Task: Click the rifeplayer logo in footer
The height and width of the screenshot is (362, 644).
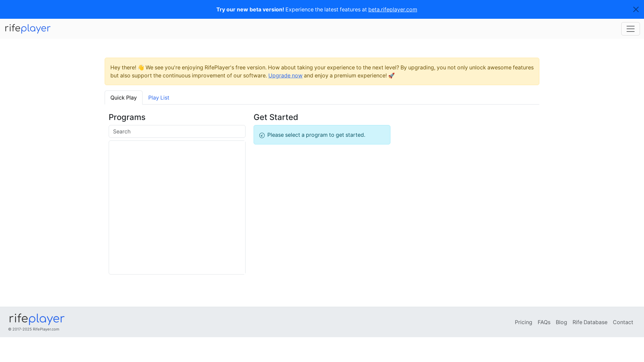Action: (x=37, y=319)
